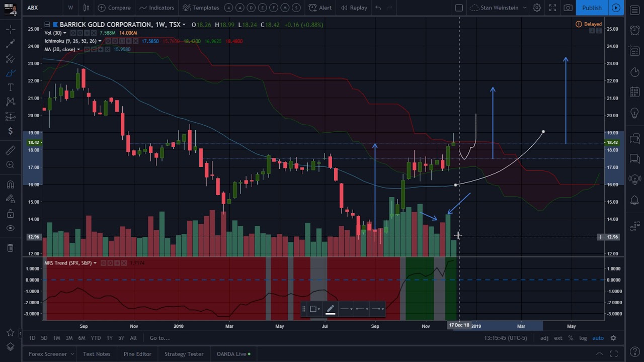Select the Text annotation tool
The width and height of the screenshot is (644, 362).
coord(10,87)
